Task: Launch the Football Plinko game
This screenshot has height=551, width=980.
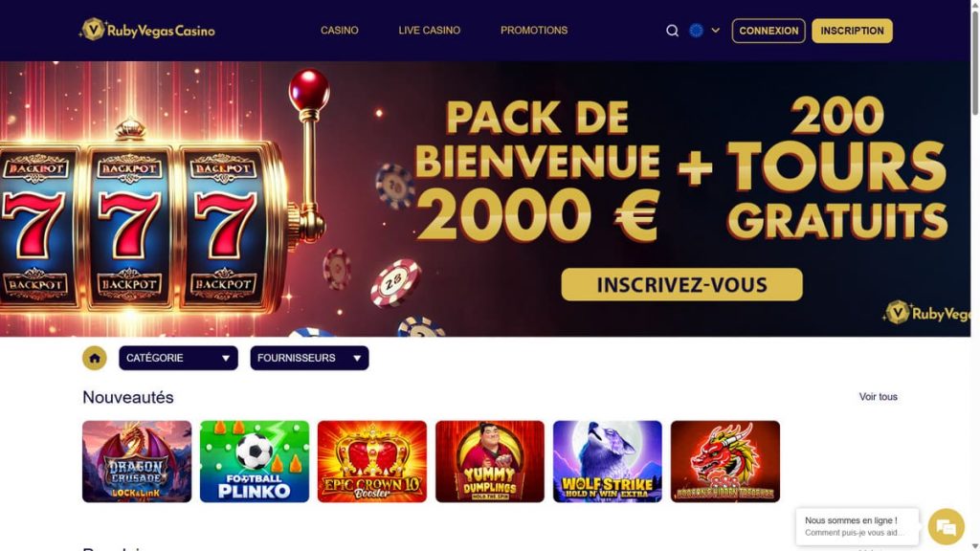Action: coord(255,462)
